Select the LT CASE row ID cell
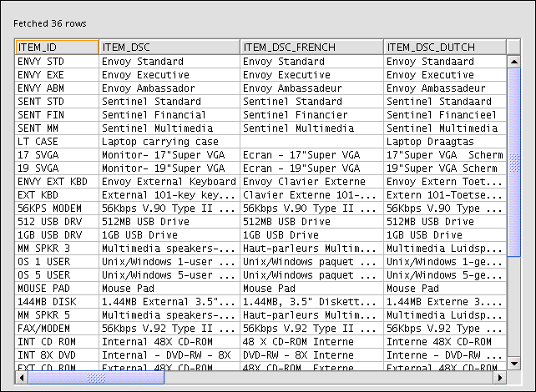 [57, 142]
